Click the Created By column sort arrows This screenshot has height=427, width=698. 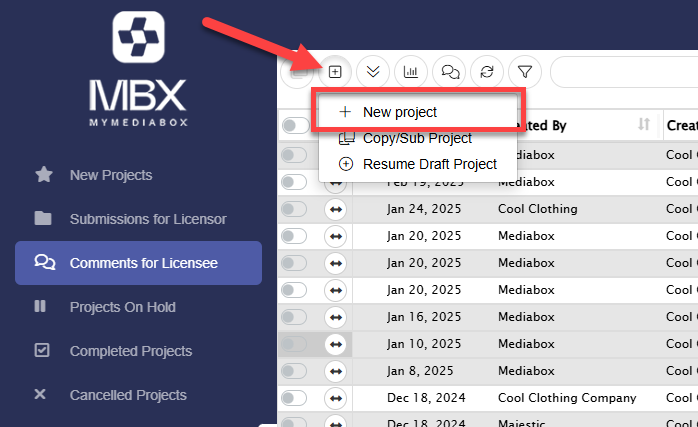[644, 124]
